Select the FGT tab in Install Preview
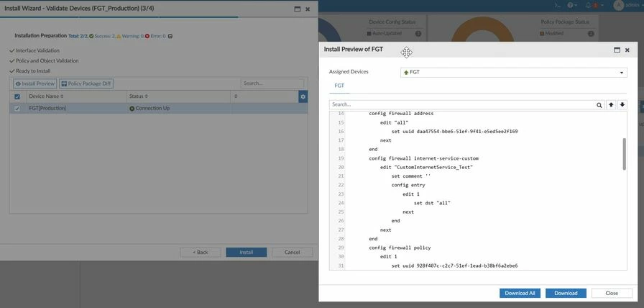The height and width of the screenshot is (308, 644). pos(339,86)
